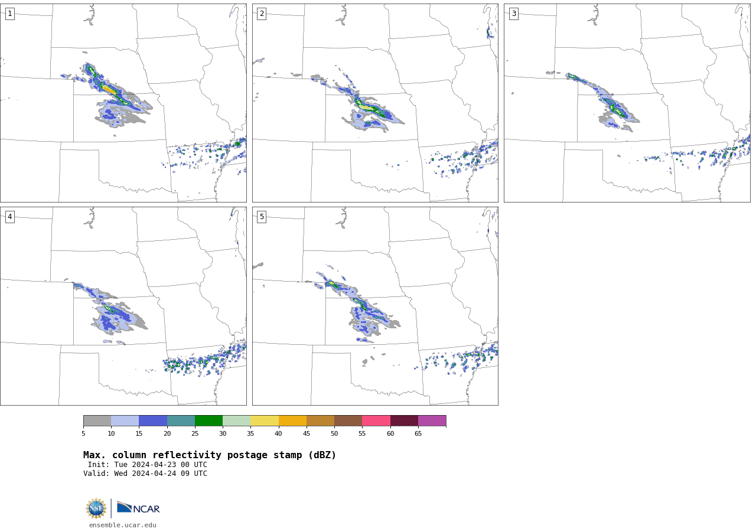Click the Init: Tue 2024-04-23 00 UTC line
This screenshot has height=532, width=756.
148,465
